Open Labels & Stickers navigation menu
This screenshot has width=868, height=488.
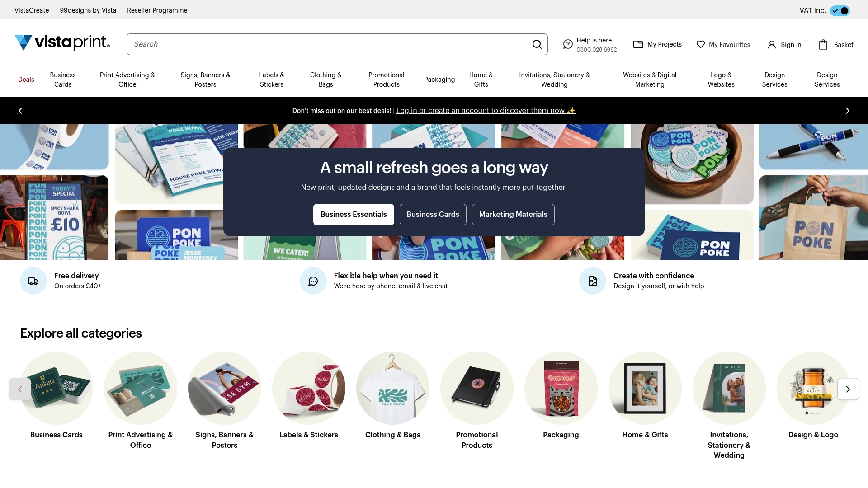(272, 80)
